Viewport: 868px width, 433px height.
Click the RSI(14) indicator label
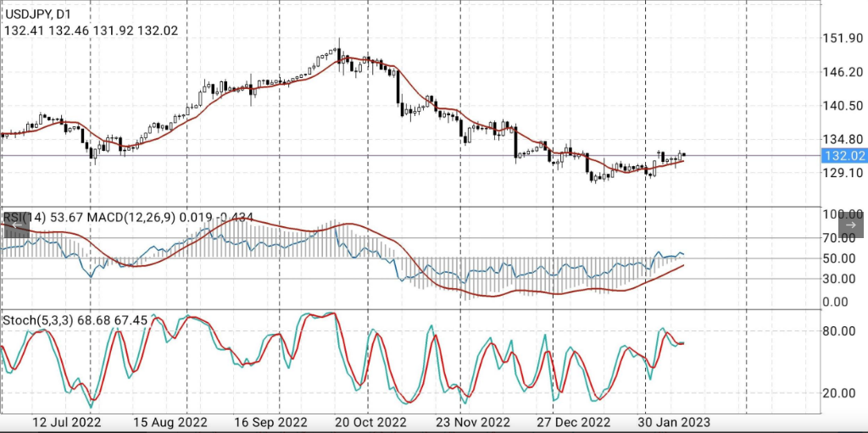tap(25, 218)
